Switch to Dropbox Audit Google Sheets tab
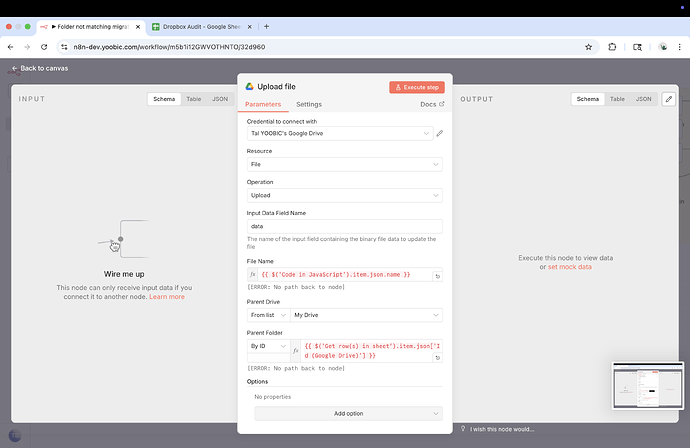690x448 pixels. click(202, 27)
